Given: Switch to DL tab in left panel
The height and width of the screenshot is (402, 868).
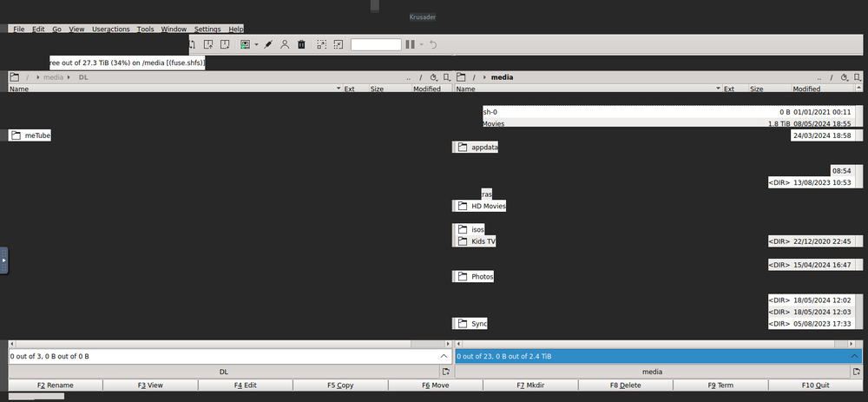Looking at the screenshot, I should click(x=224, y=372).
